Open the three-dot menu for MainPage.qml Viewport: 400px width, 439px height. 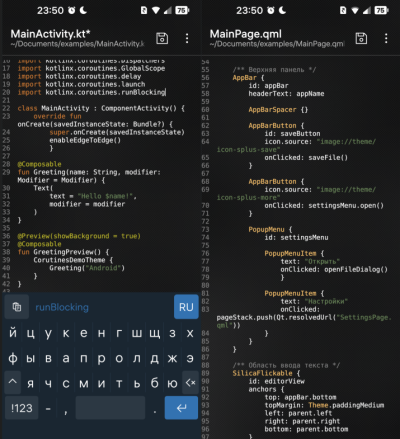coord(386,38)
